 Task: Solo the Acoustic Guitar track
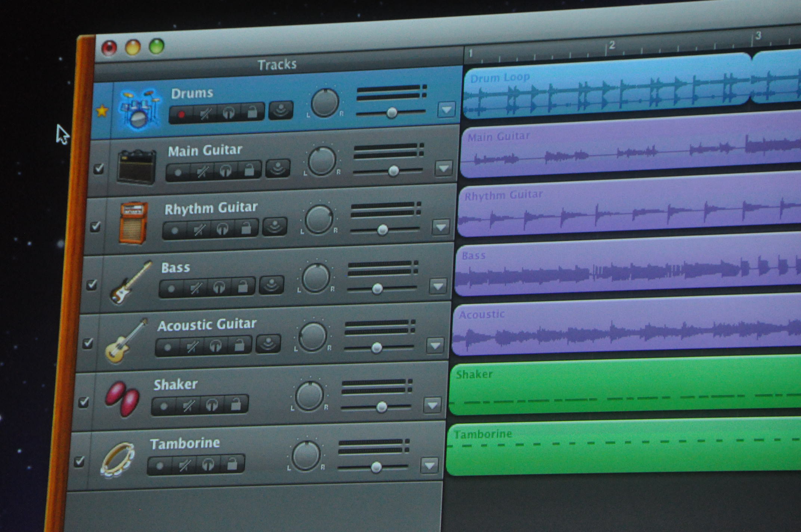coord(215,346)
